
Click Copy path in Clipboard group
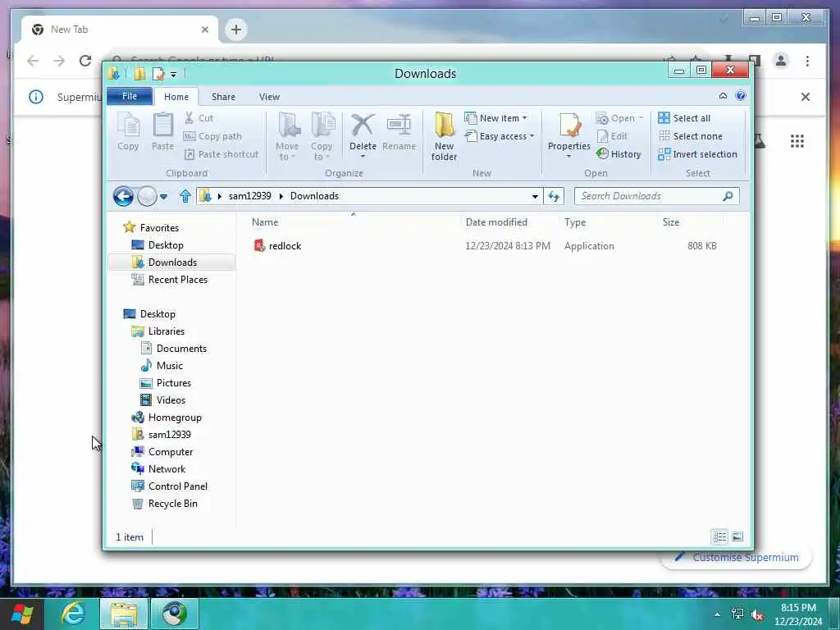[212, 136]
